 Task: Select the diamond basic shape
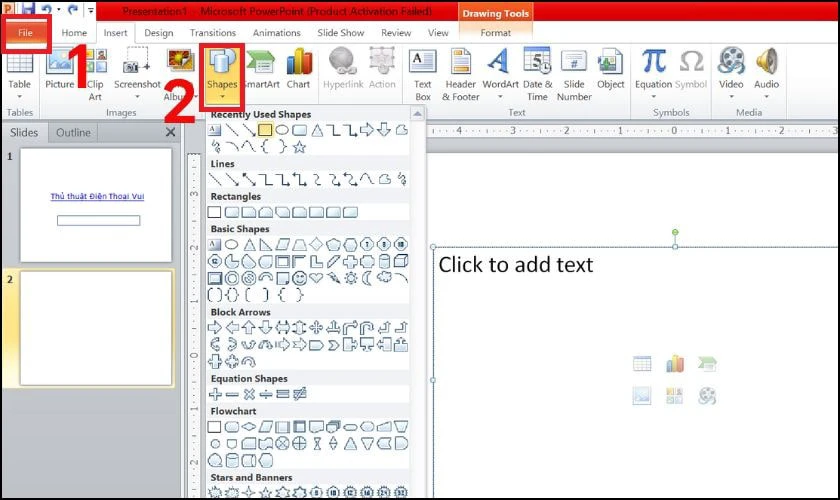pos(317,245)
